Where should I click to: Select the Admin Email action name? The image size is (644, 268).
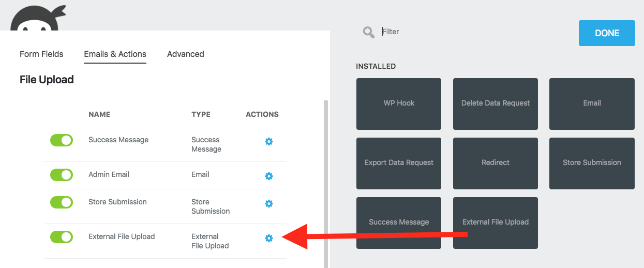(x=109, y=174)
